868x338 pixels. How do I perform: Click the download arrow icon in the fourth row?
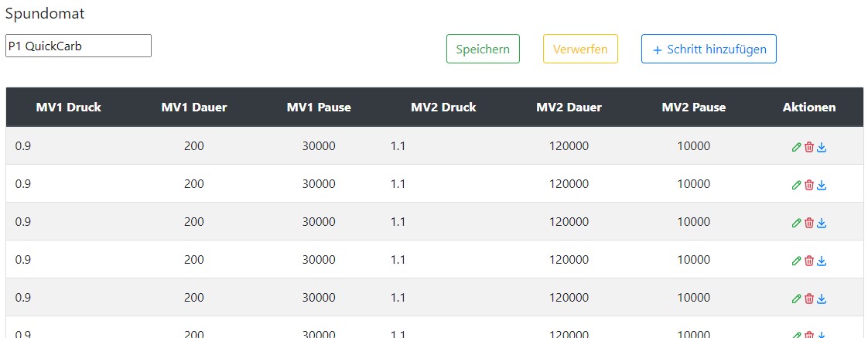(x=822, y=261)
